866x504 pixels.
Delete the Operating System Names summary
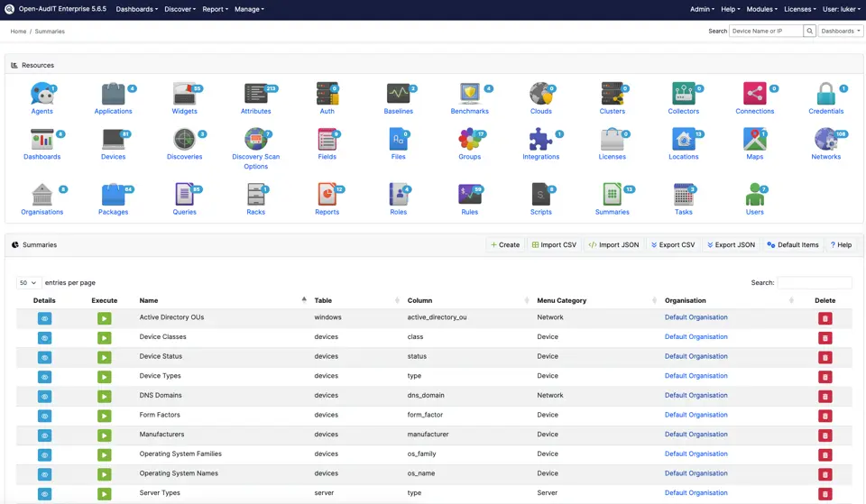(825, 475)
